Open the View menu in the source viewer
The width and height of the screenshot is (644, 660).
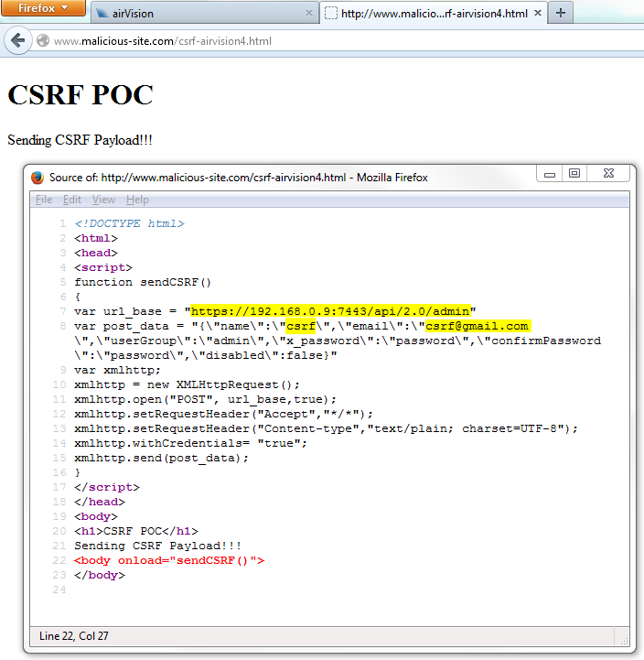coord(103,200)
